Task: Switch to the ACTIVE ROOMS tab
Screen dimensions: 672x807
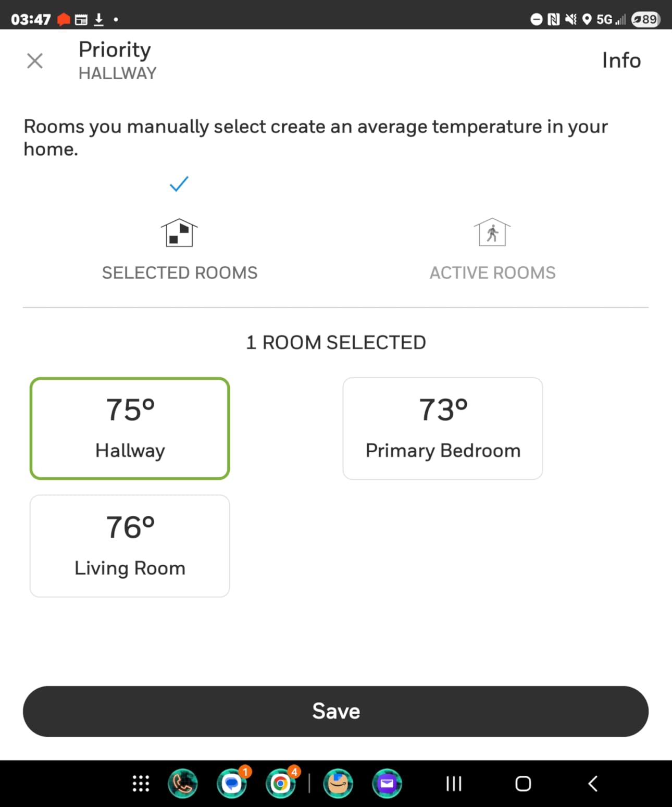Action: (492, 272)
